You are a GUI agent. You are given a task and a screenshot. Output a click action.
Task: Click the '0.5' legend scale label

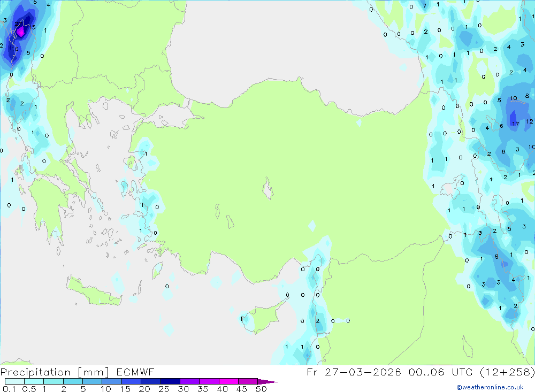point(29,389)
